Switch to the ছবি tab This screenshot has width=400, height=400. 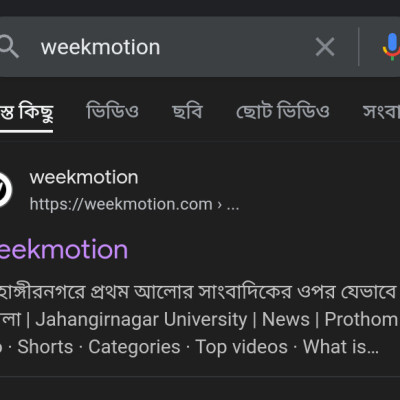pos(187,111)
